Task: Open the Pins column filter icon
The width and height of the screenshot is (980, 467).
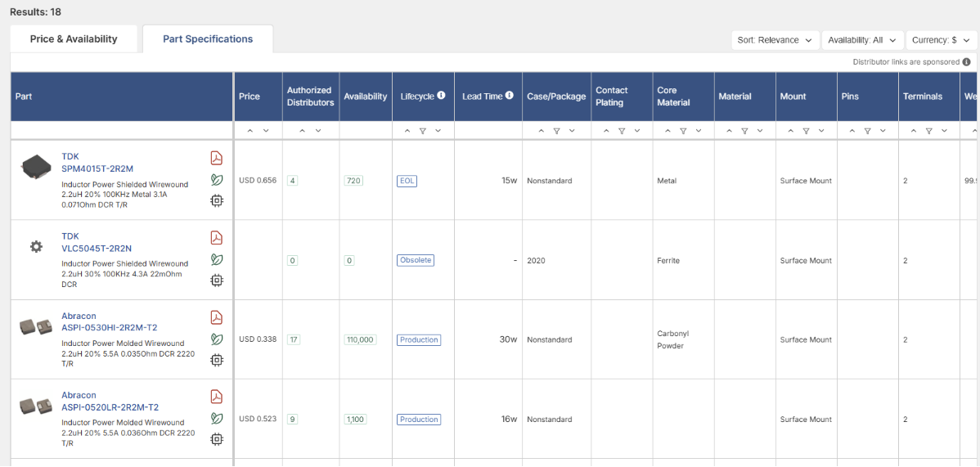Action: (867, 131)
